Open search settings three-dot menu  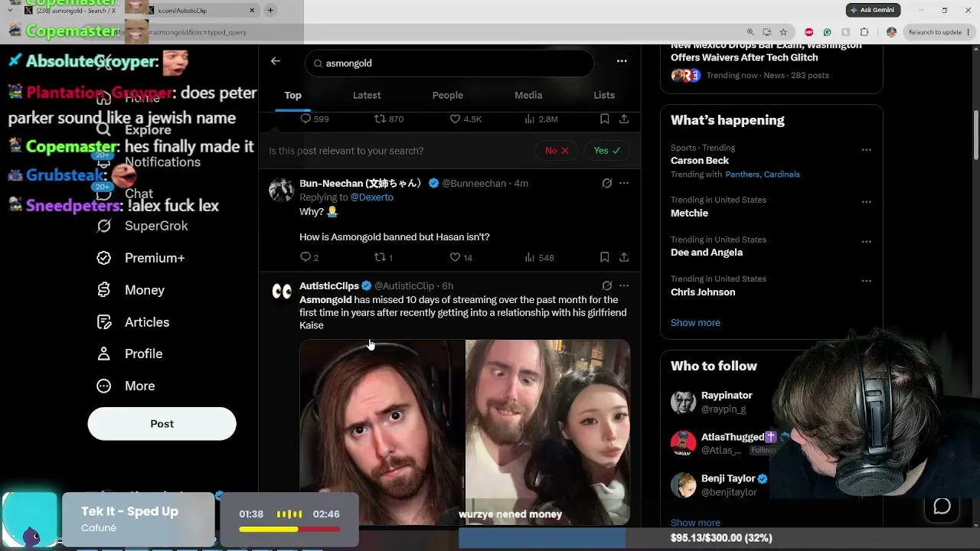coord(622,61)
